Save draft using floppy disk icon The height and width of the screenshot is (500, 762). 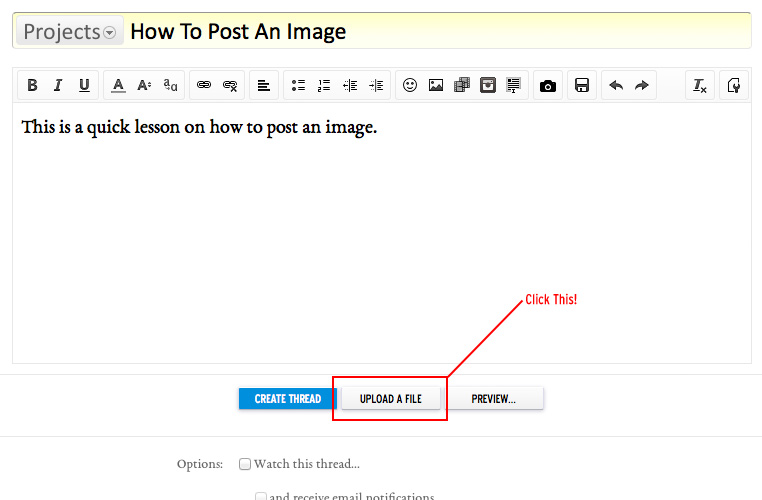click(x=582, y=86)
